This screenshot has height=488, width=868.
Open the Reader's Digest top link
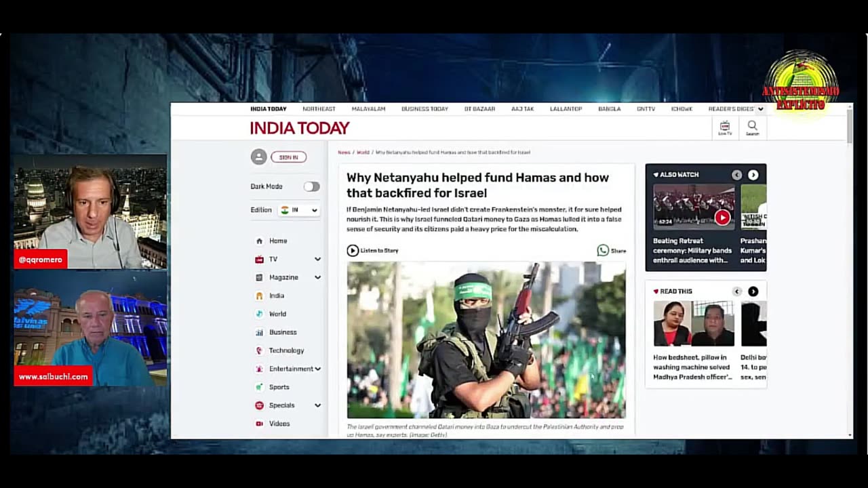coord(731,109)
